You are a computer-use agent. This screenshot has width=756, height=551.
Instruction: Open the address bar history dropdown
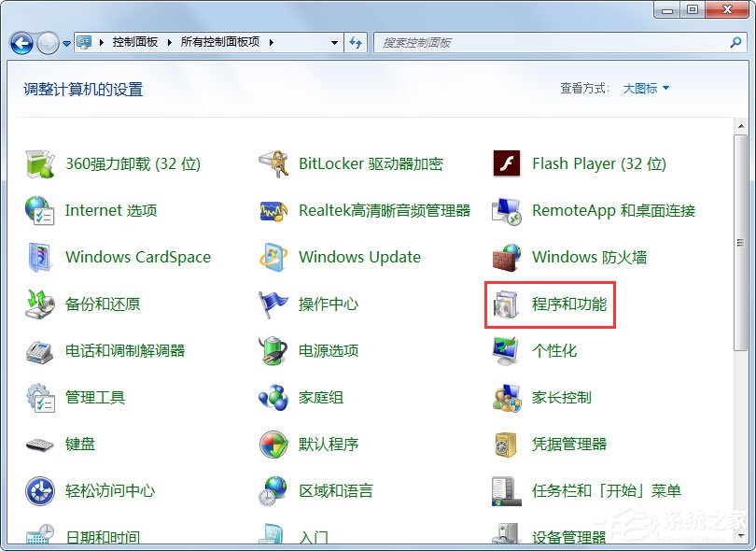pyautogui.click(x=333, y=42)
